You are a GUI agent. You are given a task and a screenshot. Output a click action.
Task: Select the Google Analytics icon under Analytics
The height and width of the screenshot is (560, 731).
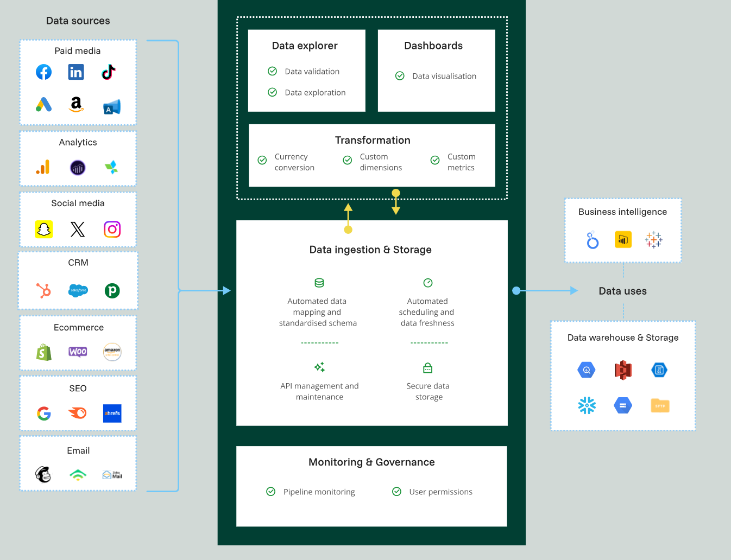point(42,168)
